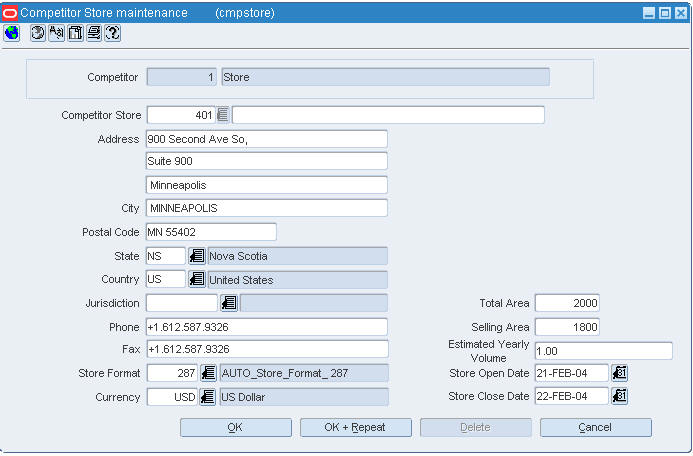693x456 pixels.
Task: Click the translate (Aa) toolbar icon
Action: pyautogui.click(x=57, y=33)
